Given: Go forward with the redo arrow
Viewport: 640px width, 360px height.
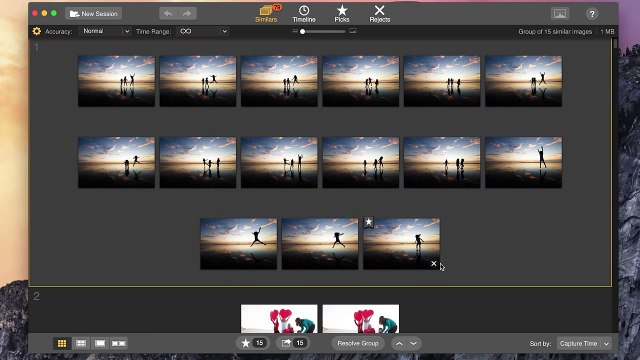Looking at the screenshot, I should (187, 14).
